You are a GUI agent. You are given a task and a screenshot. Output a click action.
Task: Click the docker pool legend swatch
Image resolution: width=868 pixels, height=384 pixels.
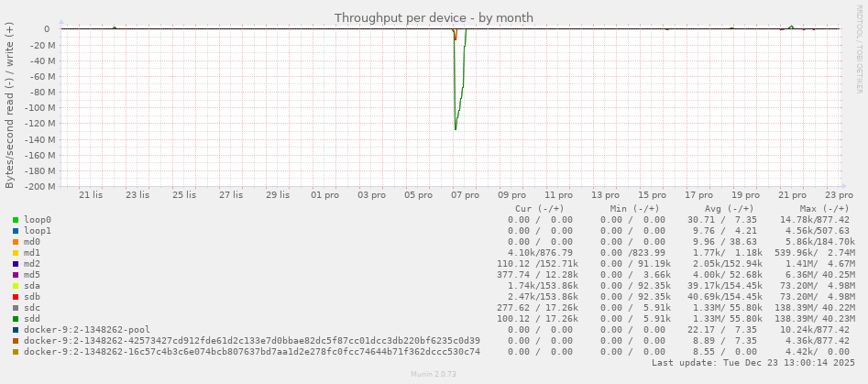(x=16, y=330)
